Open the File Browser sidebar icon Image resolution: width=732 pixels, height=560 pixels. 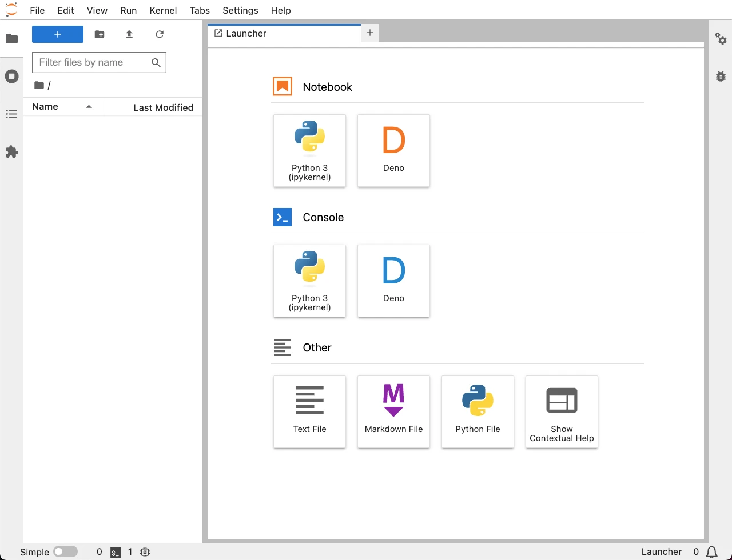[x=11, y=39]
